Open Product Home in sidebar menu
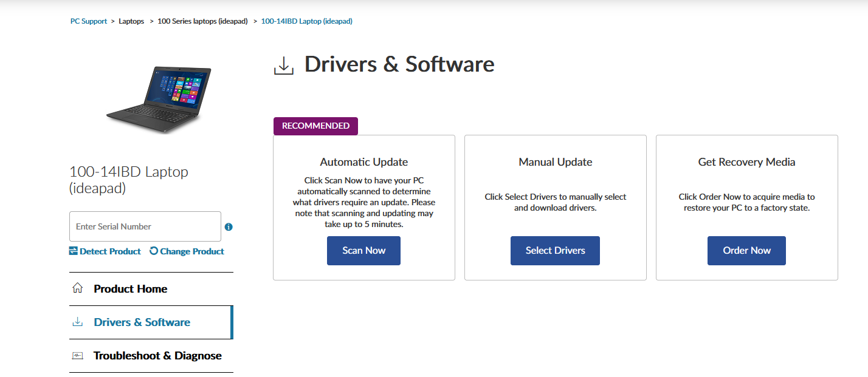 (151, 289)
